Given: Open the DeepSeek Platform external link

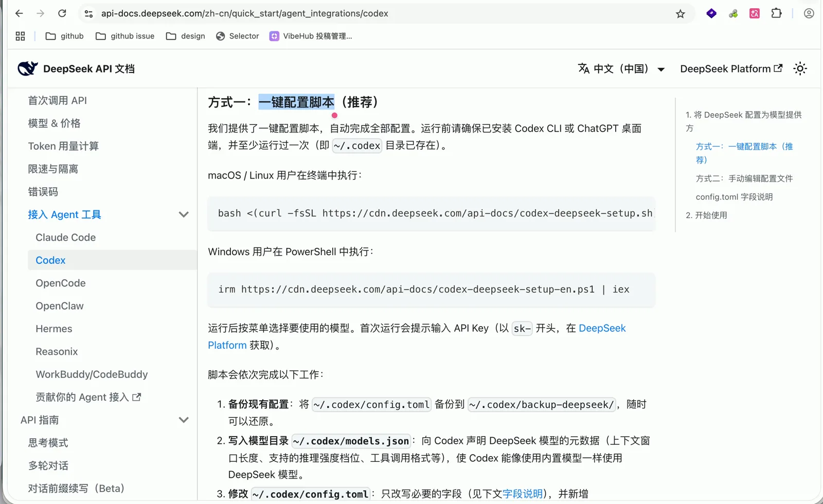Looking at the screenshot, I should pos(731,69).
